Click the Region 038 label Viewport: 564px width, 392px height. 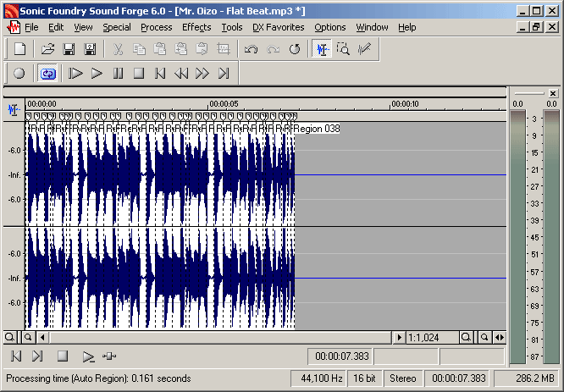click(317, 129)
